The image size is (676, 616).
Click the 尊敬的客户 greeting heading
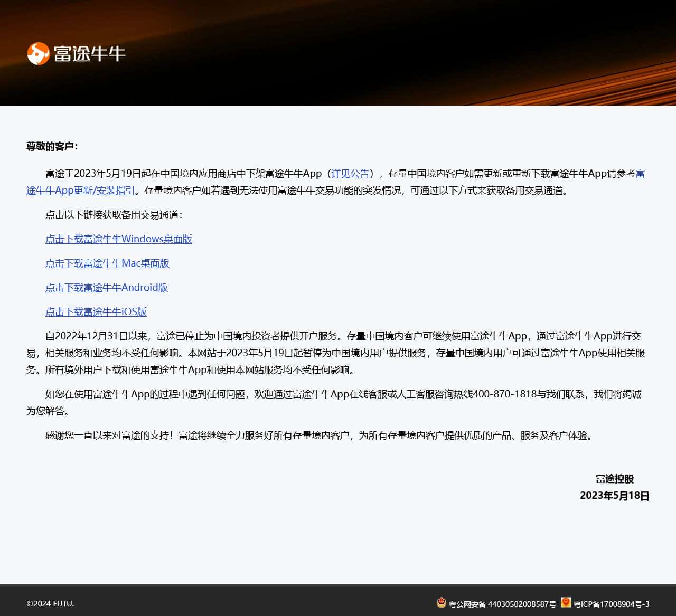coord(52,146)
